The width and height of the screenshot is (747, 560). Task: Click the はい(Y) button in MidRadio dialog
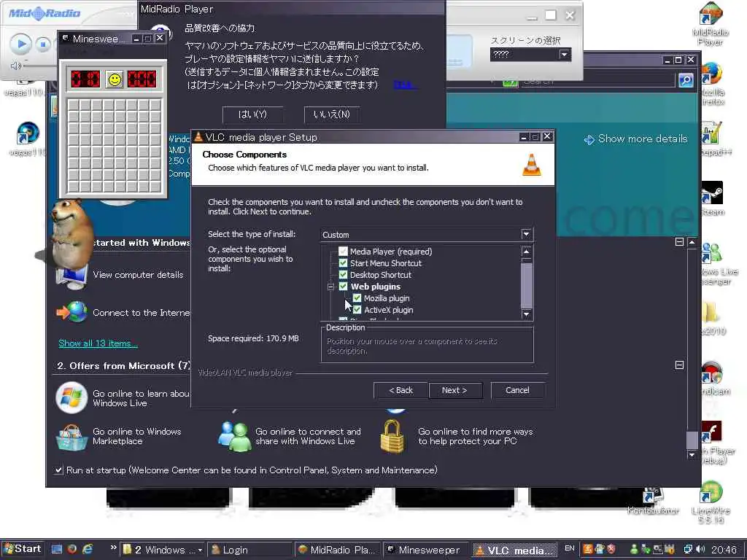click(x=252, y=114)
